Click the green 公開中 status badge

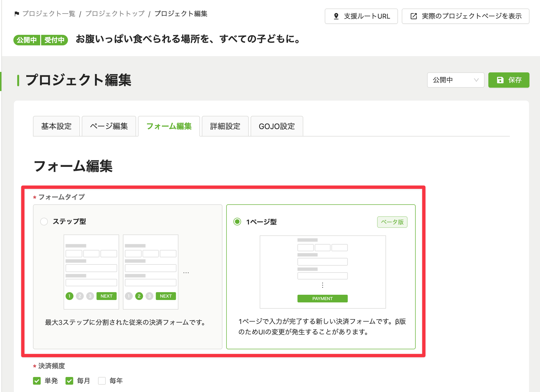(x=27, y=40)
